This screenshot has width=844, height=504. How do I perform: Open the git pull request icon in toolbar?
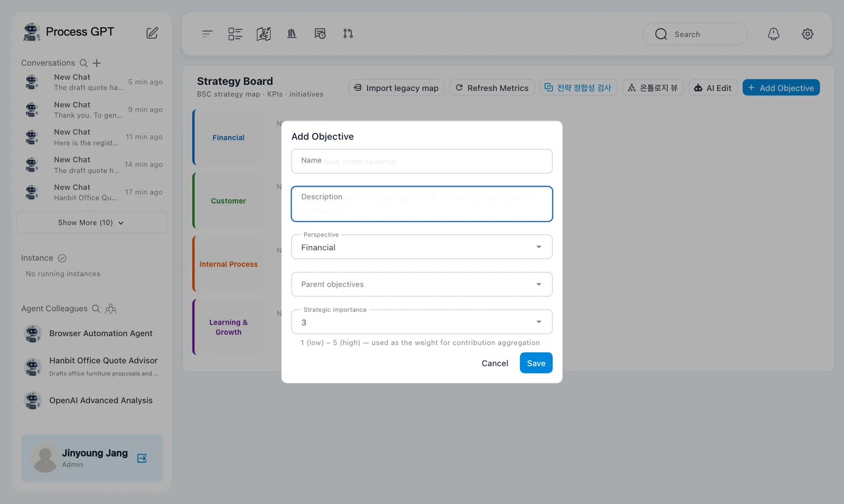[x=348, y=34]
